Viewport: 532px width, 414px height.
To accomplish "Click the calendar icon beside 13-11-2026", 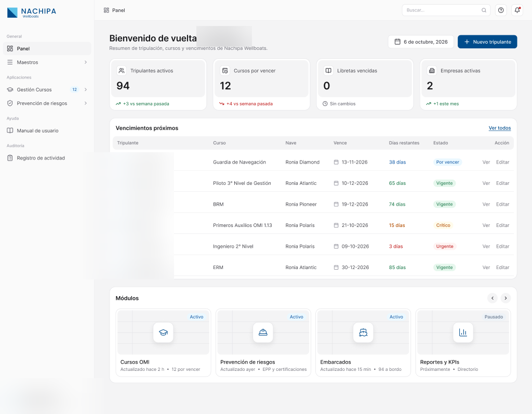I will 336,162.
